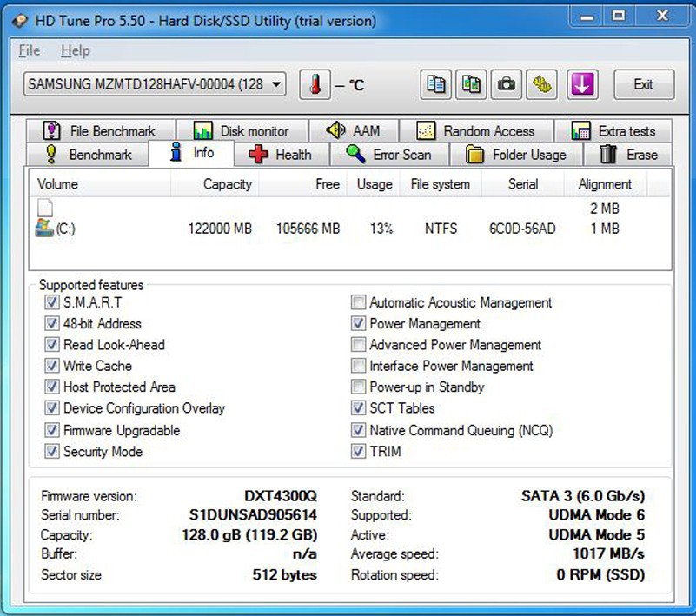The width and height of the screenshot is (696, 616).
Task: Click the thermometer temperature icon
Action: (315, 84)
